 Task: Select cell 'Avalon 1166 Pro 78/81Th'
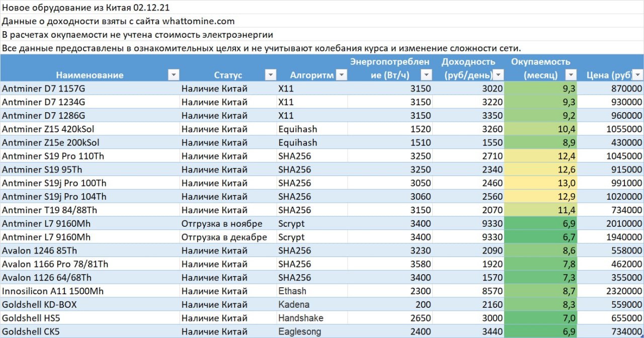(90, 264)
